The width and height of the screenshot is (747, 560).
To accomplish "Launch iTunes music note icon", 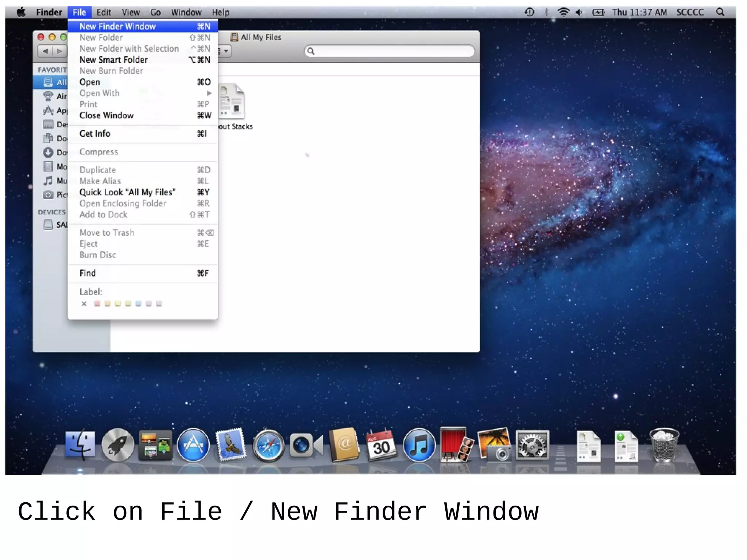I will pos(419,445).
